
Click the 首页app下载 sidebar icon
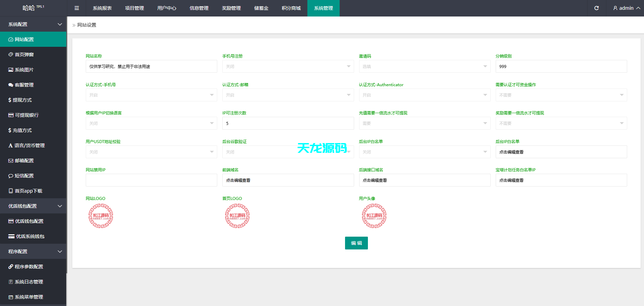(10, 191)
